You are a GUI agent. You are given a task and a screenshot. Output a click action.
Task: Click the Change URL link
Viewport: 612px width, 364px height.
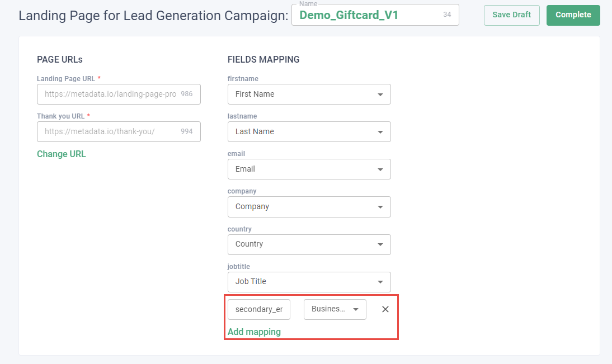point(62,154)
